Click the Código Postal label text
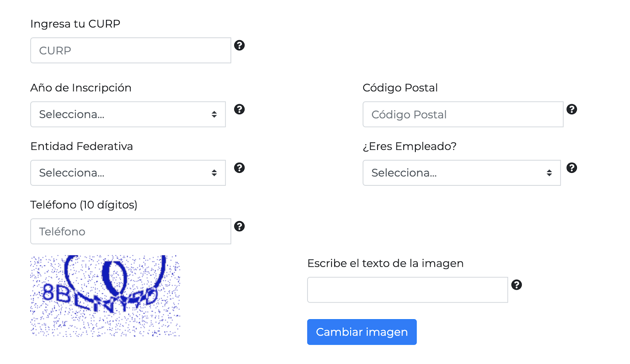The height and width of the screenshot is (364, 630). click(400, 88)
